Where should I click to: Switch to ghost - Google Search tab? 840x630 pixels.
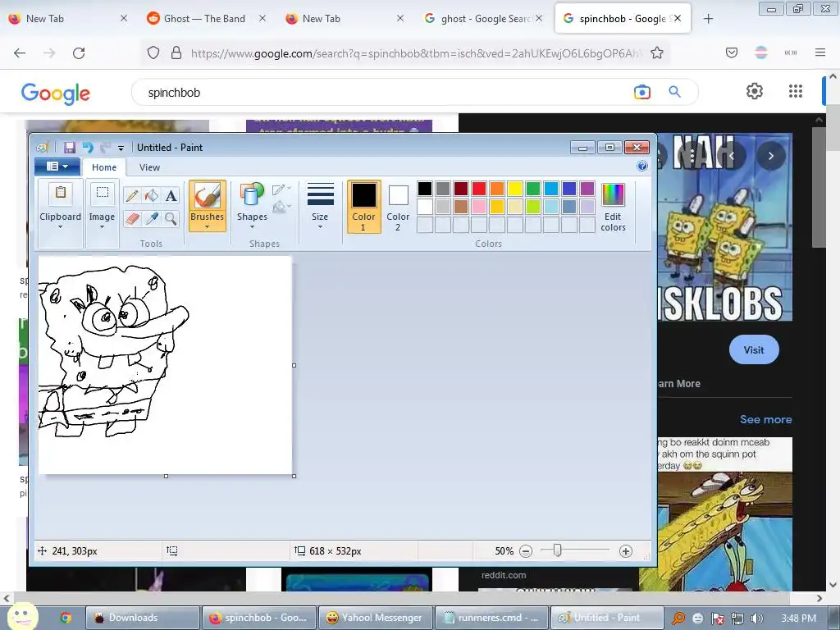[x=485, y=19]
